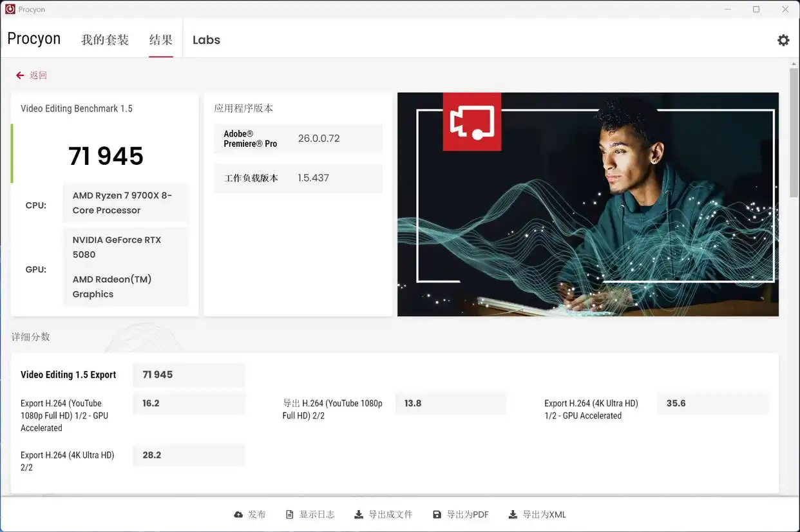Click the download icon beside 导出成文件
Screen dimensions: 800x532
(x=358, y=514)
